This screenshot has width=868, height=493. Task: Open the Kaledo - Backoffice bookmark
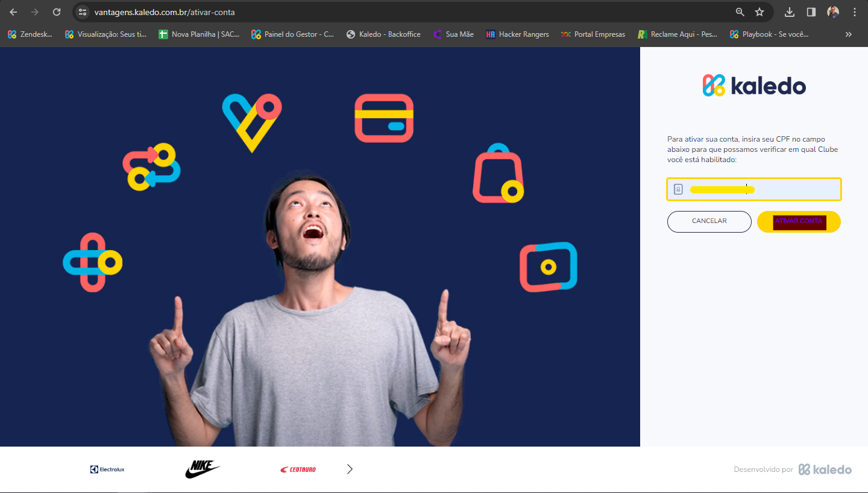383,34
